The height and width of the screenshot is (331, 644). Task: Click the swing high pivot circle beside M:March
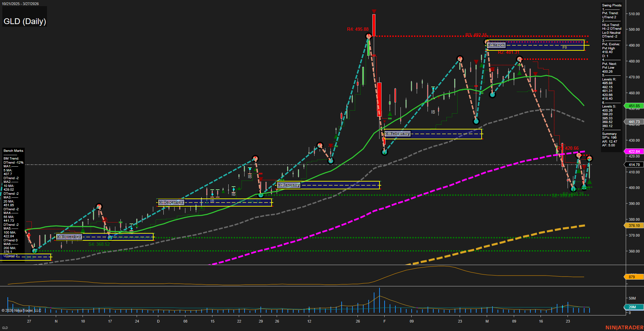487,42
